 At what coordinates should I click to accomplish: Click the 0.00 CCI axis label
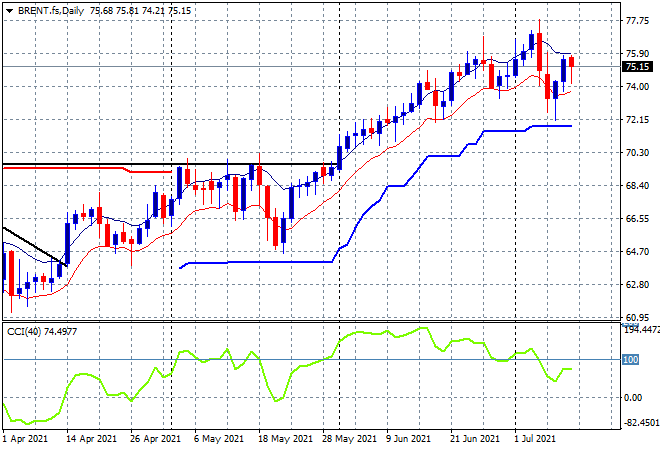pyautogui.click(x=633, y=398)
